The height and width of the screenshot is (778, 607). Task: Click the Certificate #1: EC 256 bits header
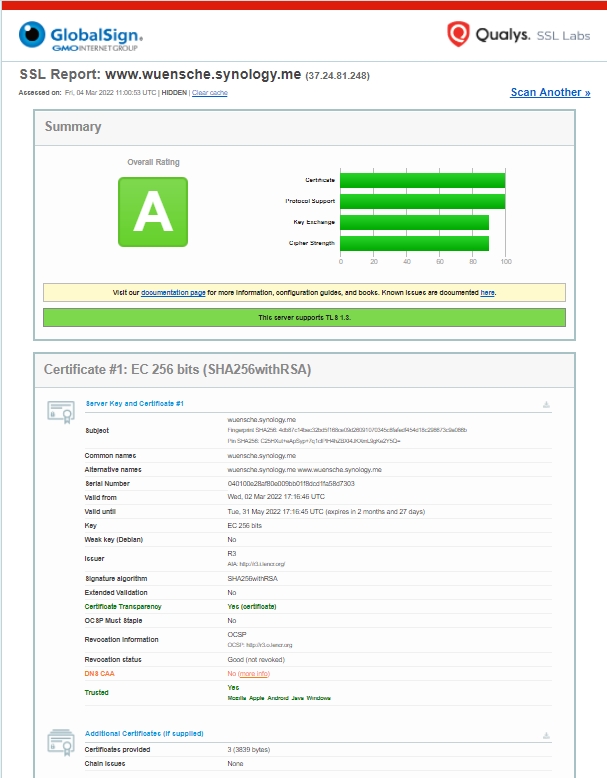[x=304, y=370]
